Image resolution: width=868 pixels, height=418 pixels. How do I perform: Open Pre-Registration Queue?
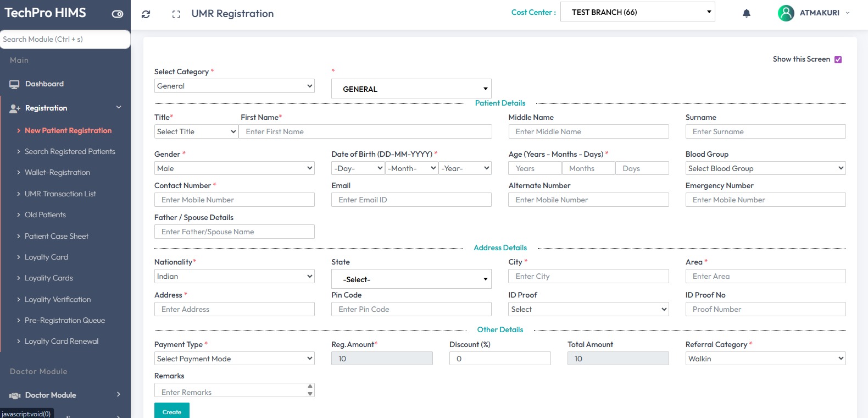(65, 320)
